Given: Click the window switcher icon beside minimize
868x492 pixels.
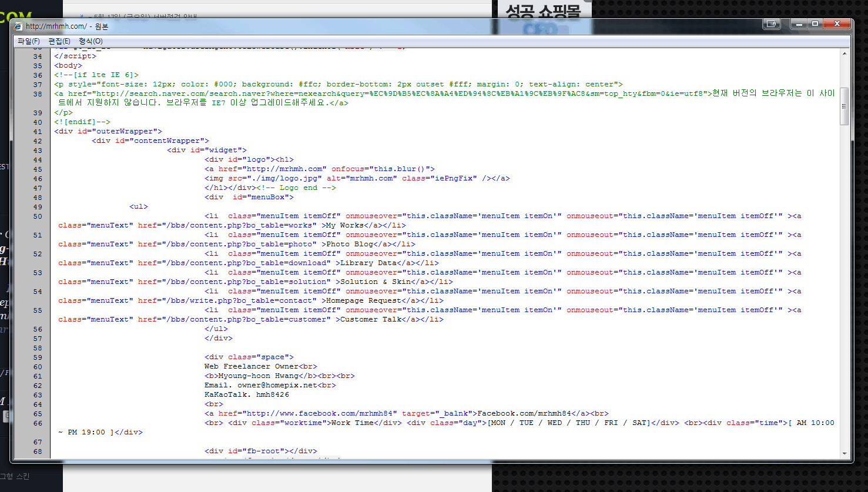Looking at the screenshot, I should (772, 24).
